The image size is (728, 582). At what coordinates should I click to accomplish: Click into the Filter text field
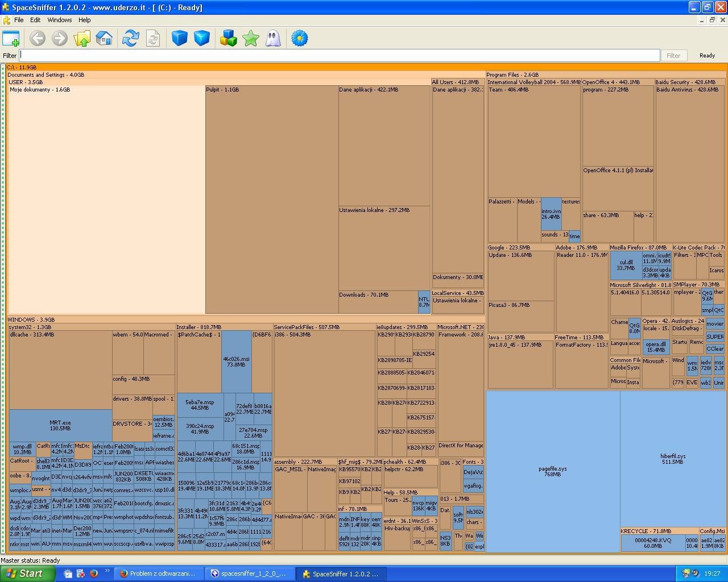click(x=340, y=55)
